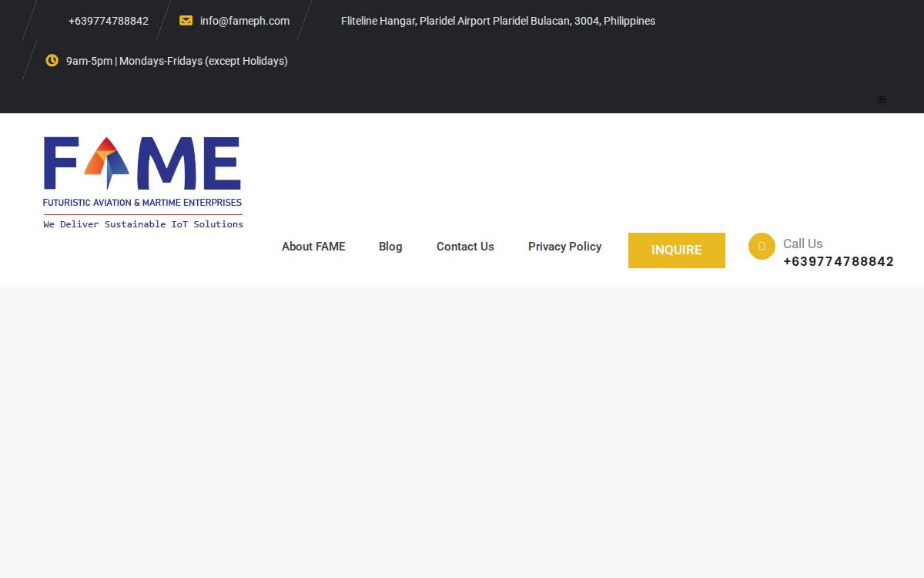
Task: Click the yellow INQUIRE button
Action: tap(677, 250)
